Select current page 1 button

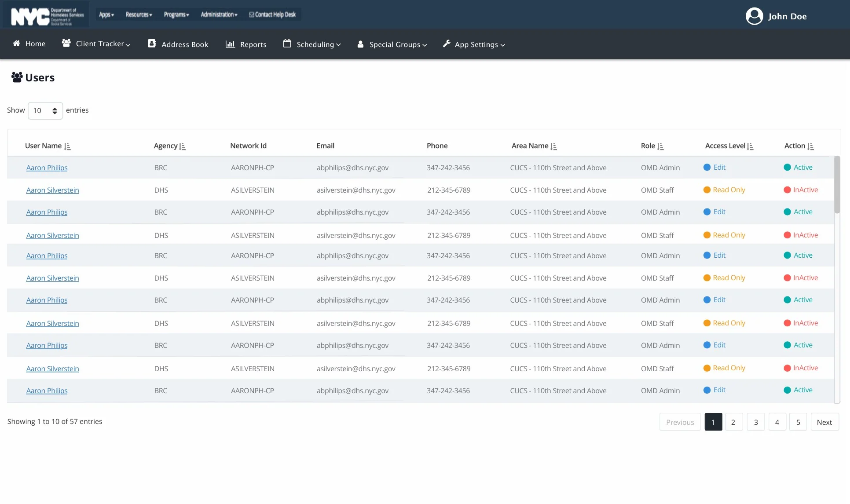pos(713,422)
